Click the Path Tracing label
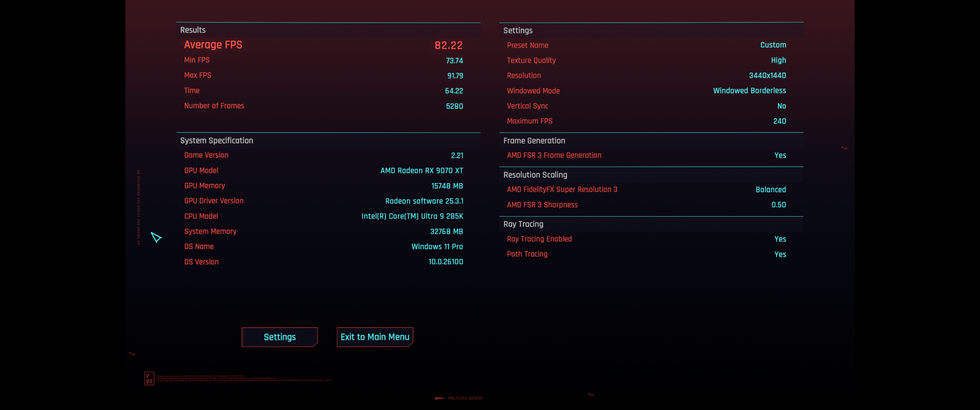The image size is (980, 410). coord(527,255)
